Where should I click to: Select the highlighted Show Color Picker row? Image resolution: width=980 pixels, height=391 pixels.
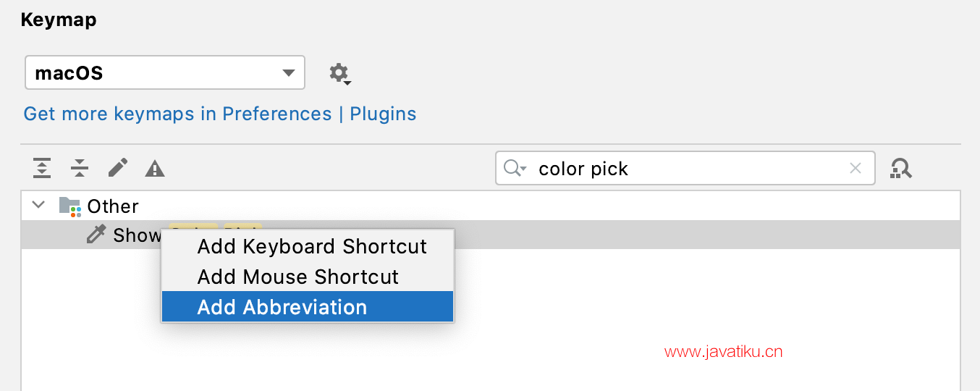pyautogui.click(x=491, y=235)
